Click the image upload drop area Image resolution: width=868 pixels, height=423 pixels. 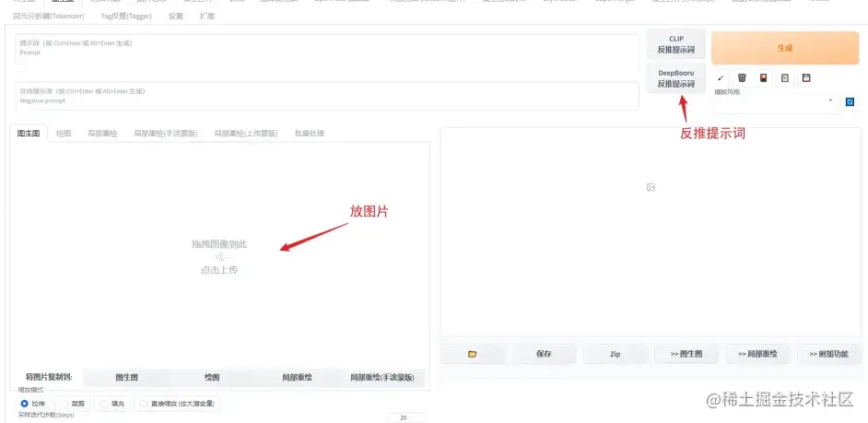click(220, 256)
